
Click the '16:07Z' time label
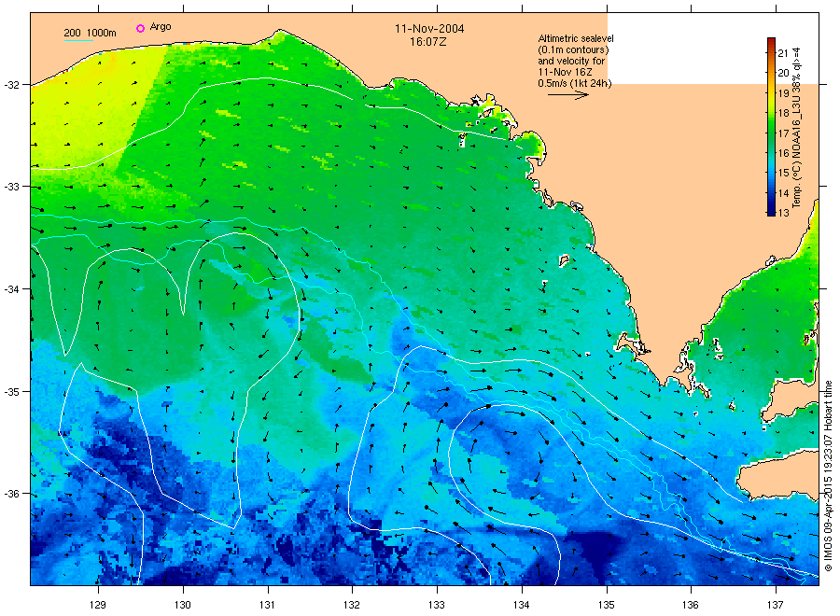[428, 42]
